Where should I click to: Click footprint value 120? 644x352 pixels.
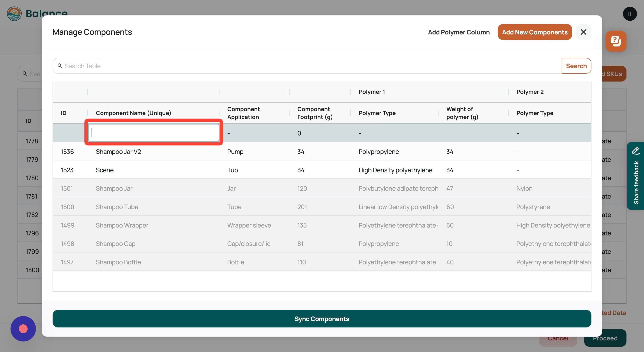(x=302, y=188)
